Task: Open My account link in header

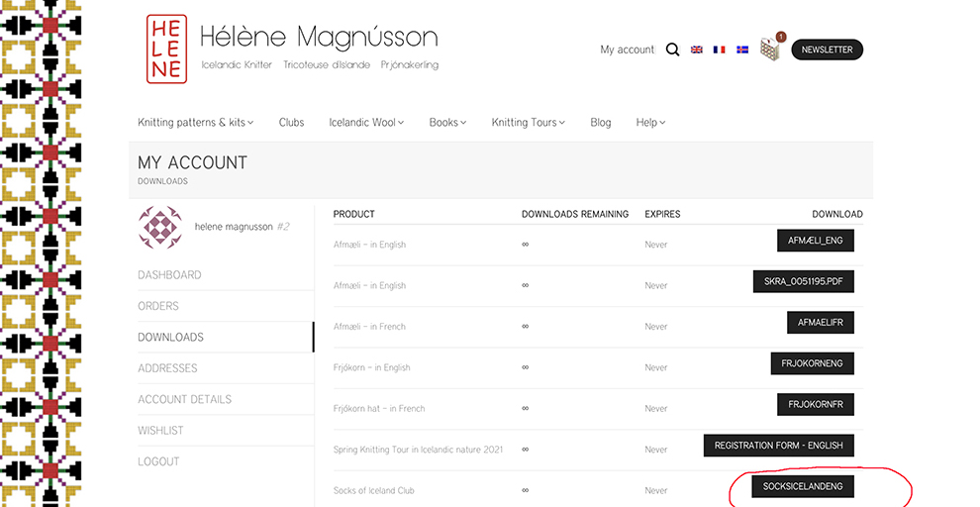Action: click(627, 50)
